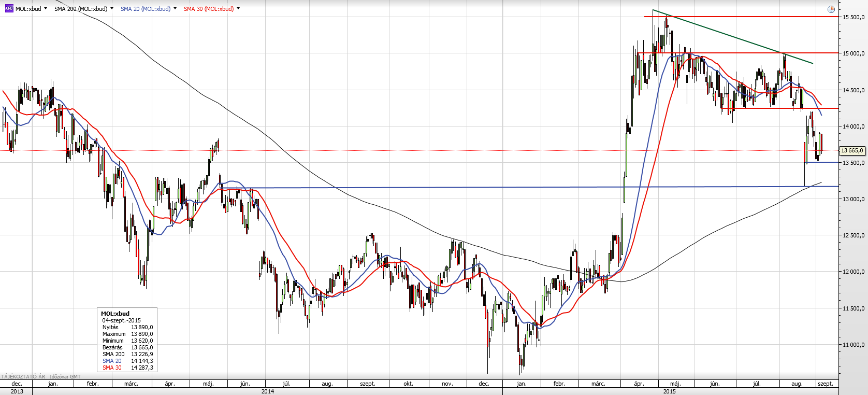Select the red horizontal line at 15 500
868x395 pixels.
pyautogui.click(x=741, y=17)
